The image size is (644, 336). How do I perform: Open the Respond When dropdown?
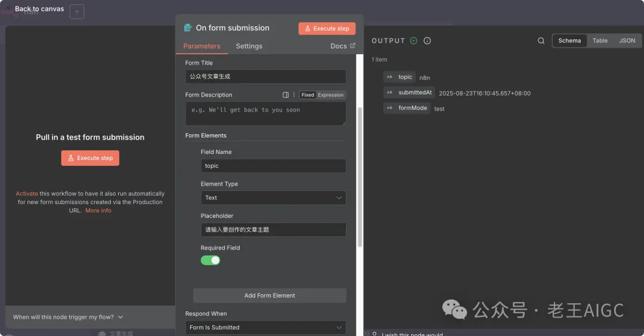pos(265,328)
